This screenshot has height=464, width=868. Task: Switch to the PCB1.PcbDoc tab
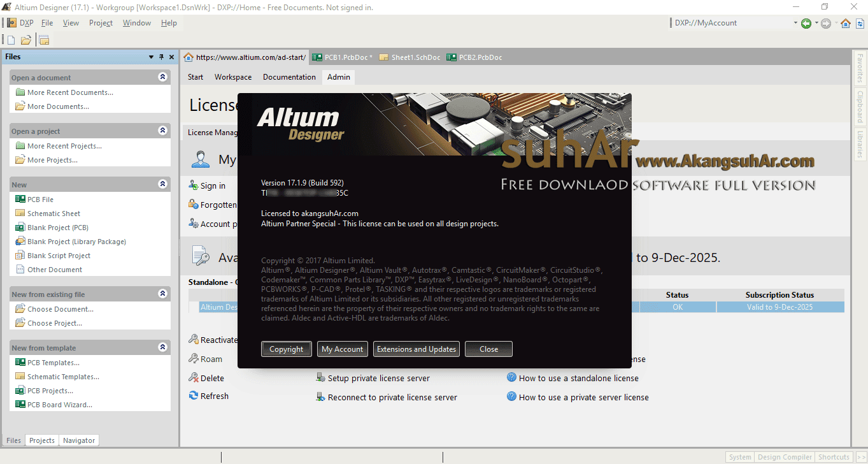tap(343, 57)
